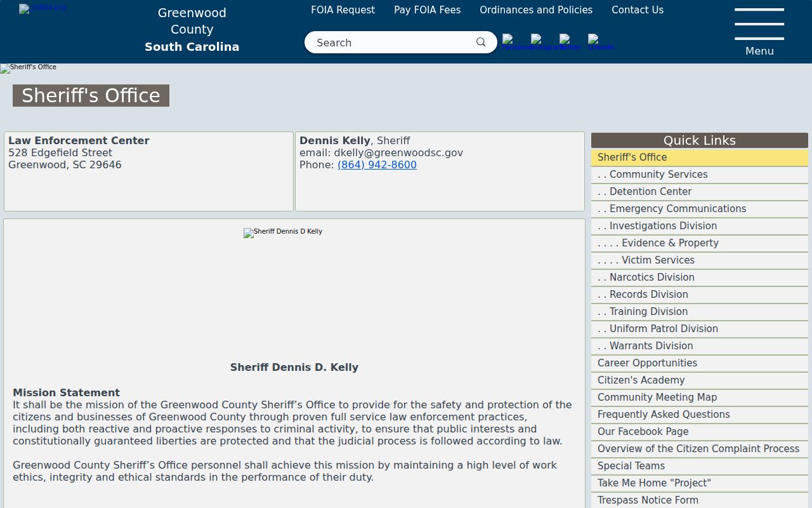Open Evidence & Property quick link
Viewport: 812px width, 508px height.
pos(700,243)
